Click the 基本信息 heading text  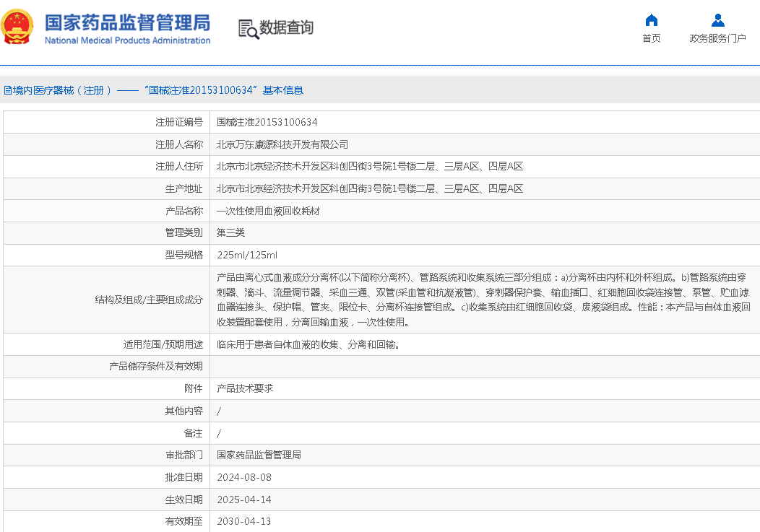[283, 90]
